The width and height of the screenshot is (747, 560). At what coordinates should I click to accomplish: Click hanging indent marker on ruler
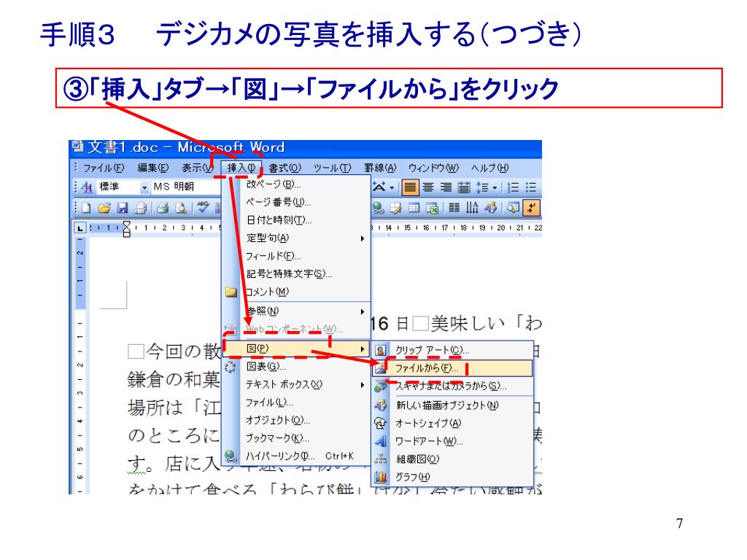[126, 230]
